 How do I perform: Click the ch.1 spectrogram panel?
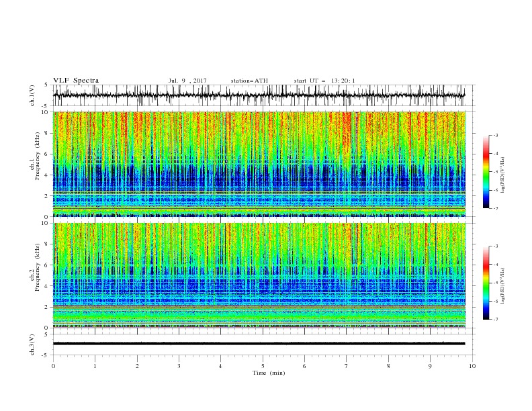(259, 164)
